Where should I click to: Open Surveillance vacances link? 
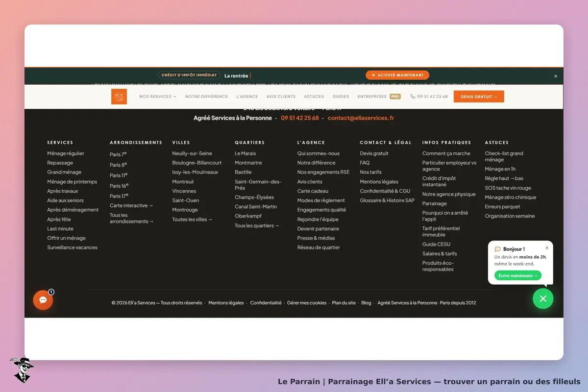click(72, 247)
